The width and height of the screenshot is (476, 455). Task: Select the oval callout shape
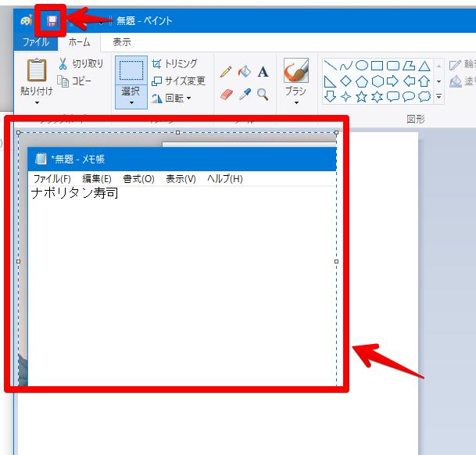pyautogui.click(x=409, y=97)
